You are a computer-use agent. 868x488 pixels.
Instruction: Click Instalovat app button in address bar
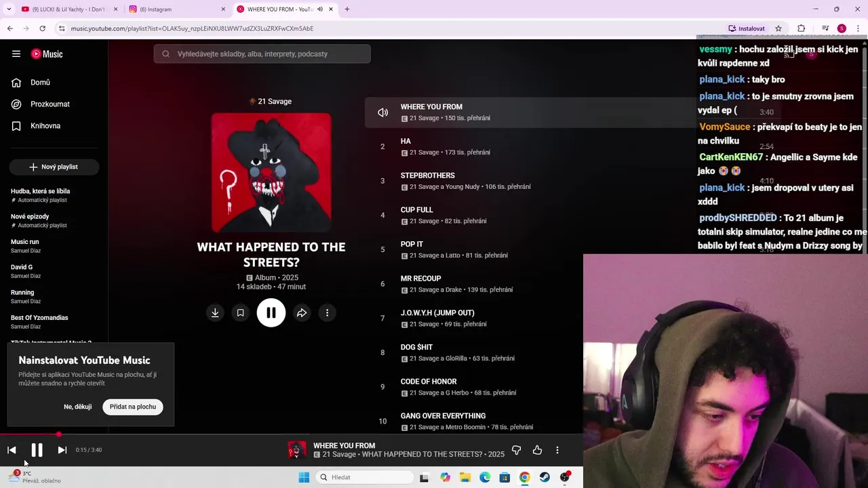pos(747,28)
